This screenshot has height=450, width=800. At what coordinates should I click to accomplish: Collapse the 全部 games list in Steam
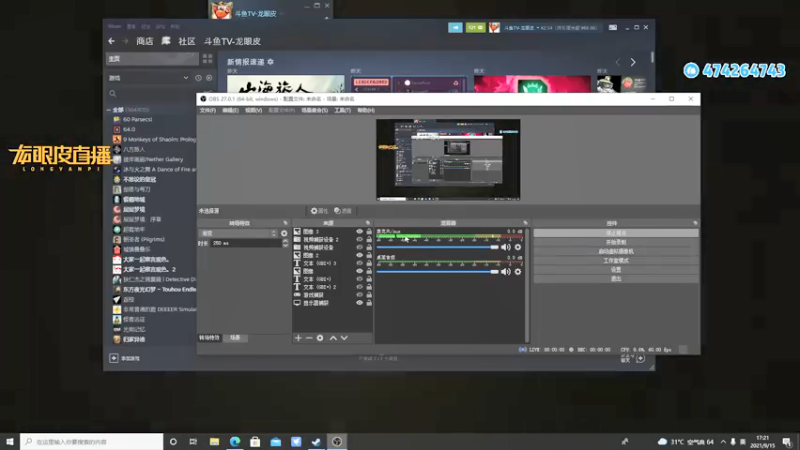(109, 110)
